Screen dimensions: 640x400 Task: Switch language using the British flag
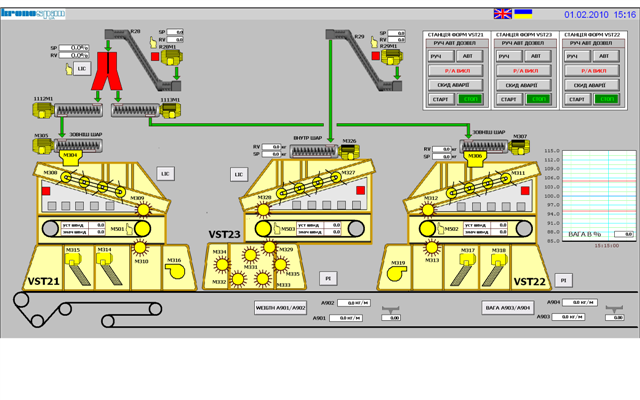tap(502, 14)
